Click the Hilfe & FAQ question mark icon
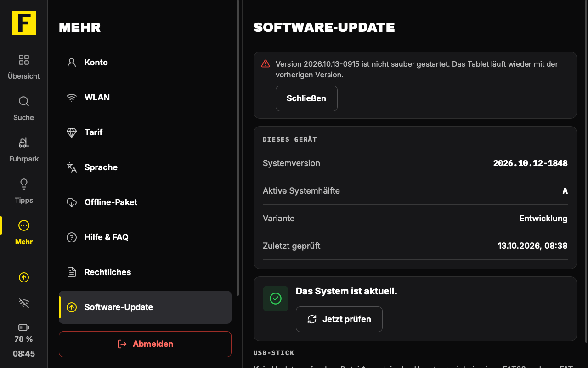The image size is (588, 368). [72, 237]
